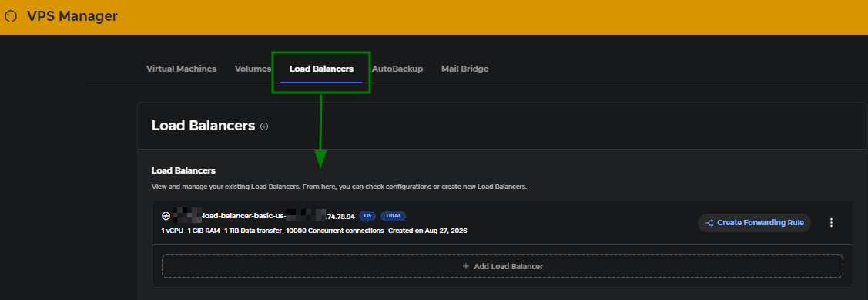Screen dimensions: 868x300
Task: Click the '1 TIB Data transfer' text
Action: point(253,230)
